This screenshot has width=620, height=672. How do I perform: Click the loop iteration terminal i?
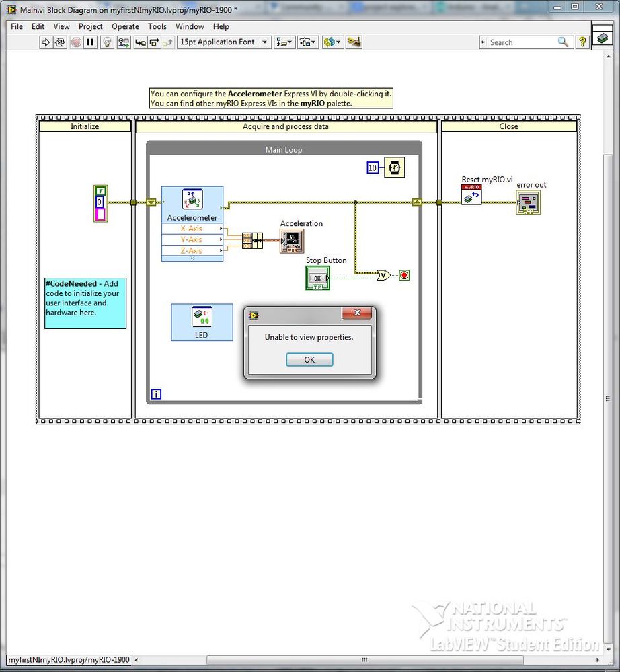pyautogui.click(x=157, y=394)
